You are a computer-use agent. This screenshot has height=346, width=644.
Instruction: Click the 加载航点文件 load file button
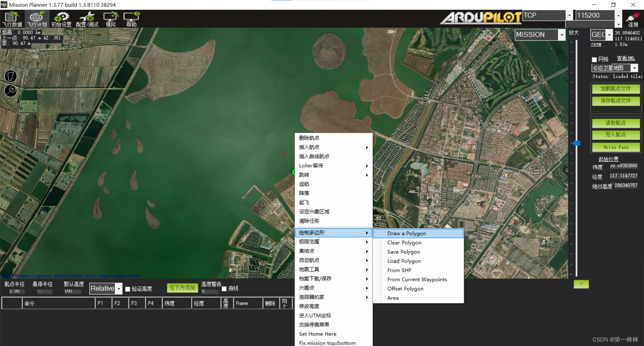[615, 89]
